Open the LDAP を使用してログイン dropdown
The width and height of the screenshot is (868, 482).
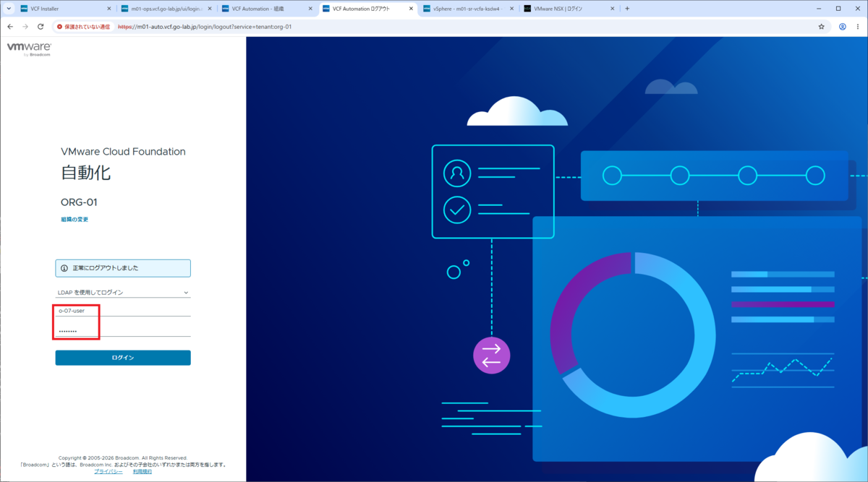[x=123, y=293]
